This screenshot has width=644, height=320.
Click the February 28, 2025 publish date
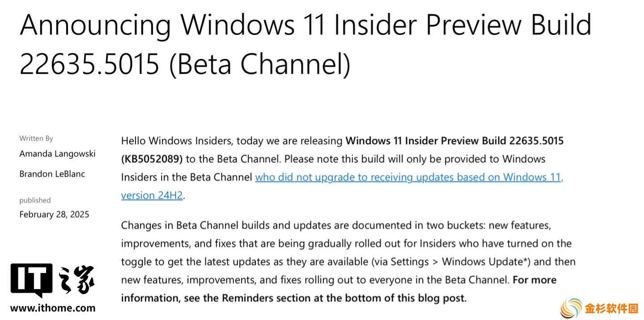tap(54, 214)
